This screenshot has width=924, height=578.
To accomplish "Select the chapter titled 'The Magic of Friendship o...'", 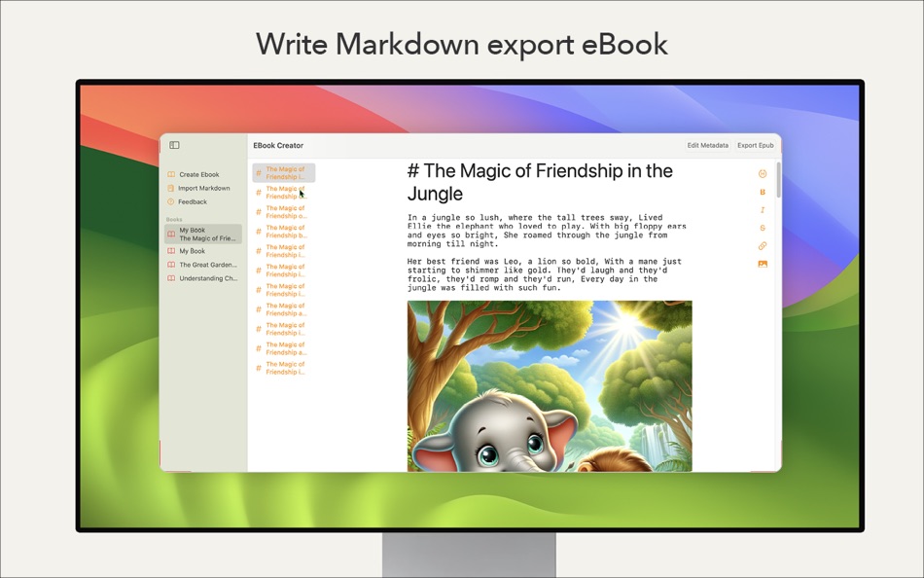I will [x=283, y=212].
